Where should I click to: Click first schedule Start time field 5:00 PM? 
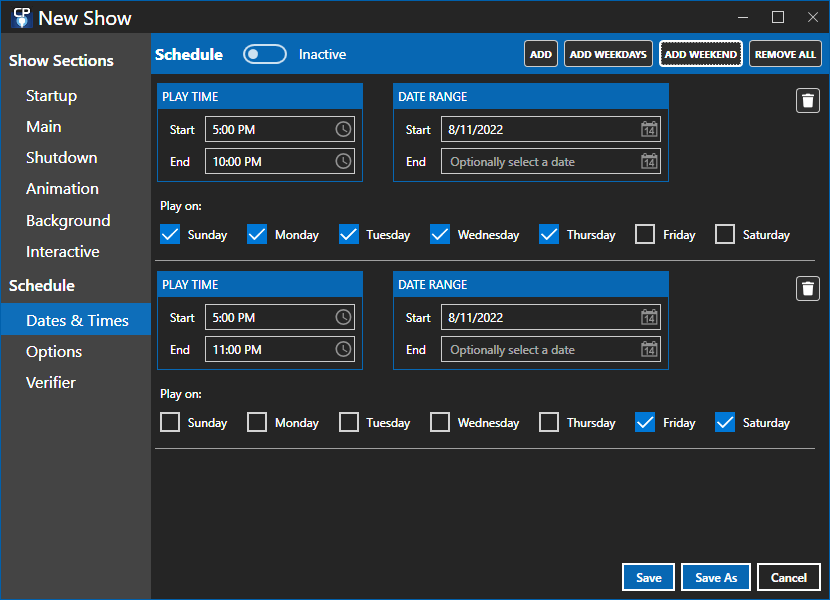pyautogui.click(x=279, y=129)
